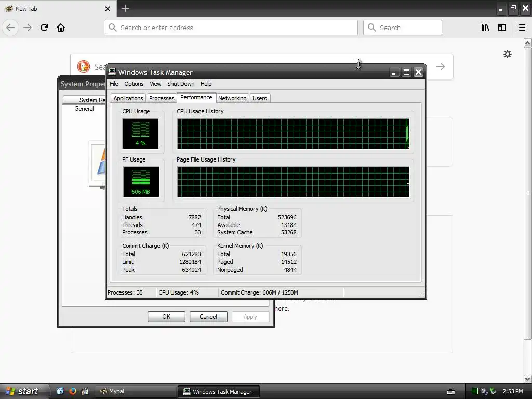Open new tab page settings gear

tap(508, 54)
